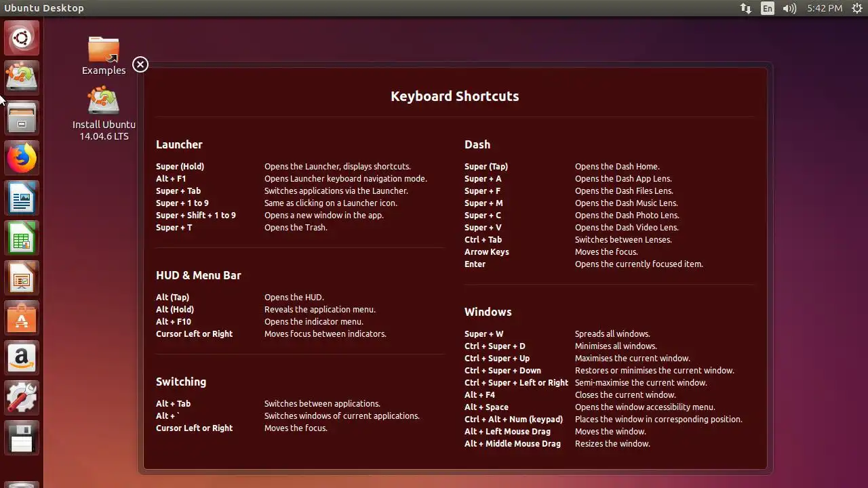Image resolution: width=868 pixels, height=488 pixels.
Task: Click the Windows section heading
Action: coord(488,312)
